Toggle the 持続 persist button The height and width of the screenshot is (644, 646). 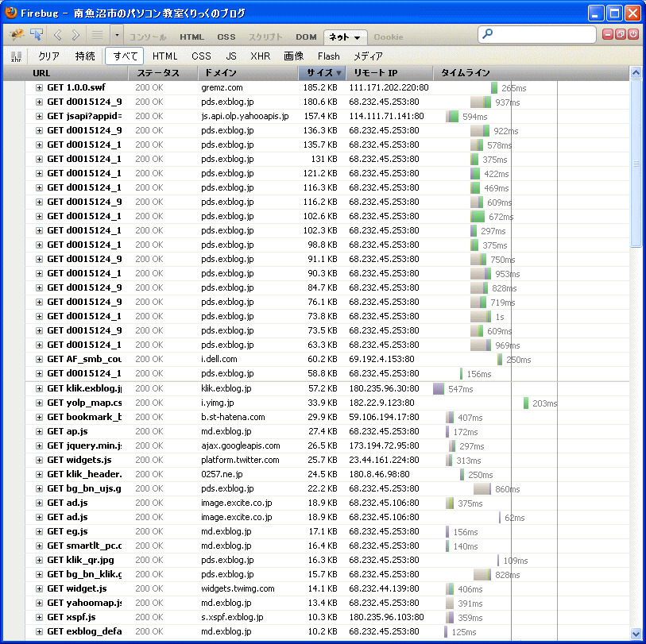coord(85,56)
